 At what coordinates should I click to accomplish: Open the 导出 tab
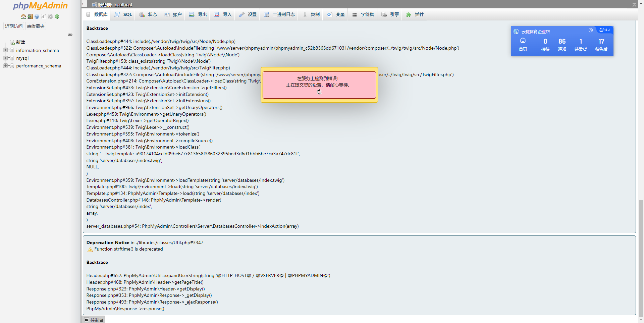(x=198, y=14)
